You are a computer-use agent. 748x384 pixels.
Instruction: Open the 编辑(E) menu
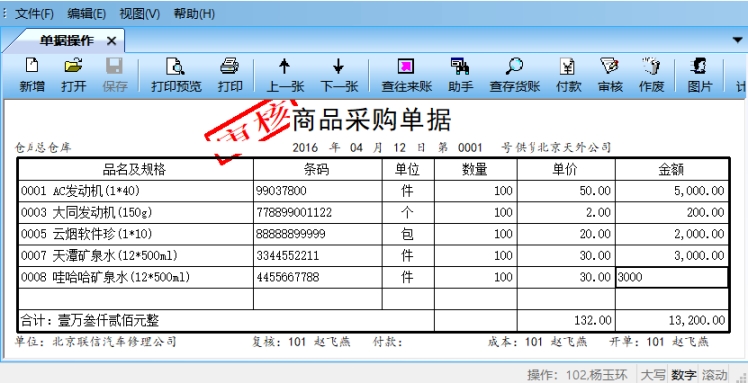click(x=86, y=14)
